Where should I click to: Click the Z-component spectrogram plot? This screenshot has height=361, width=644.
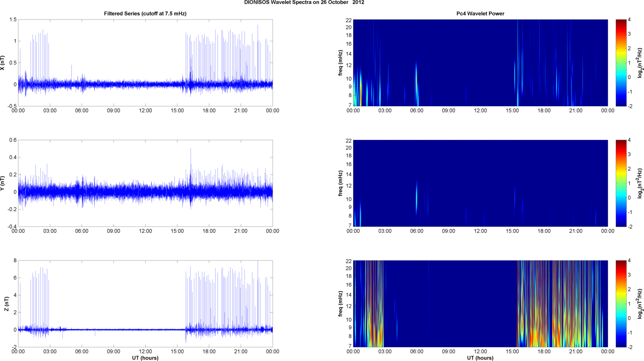(480, 304)
